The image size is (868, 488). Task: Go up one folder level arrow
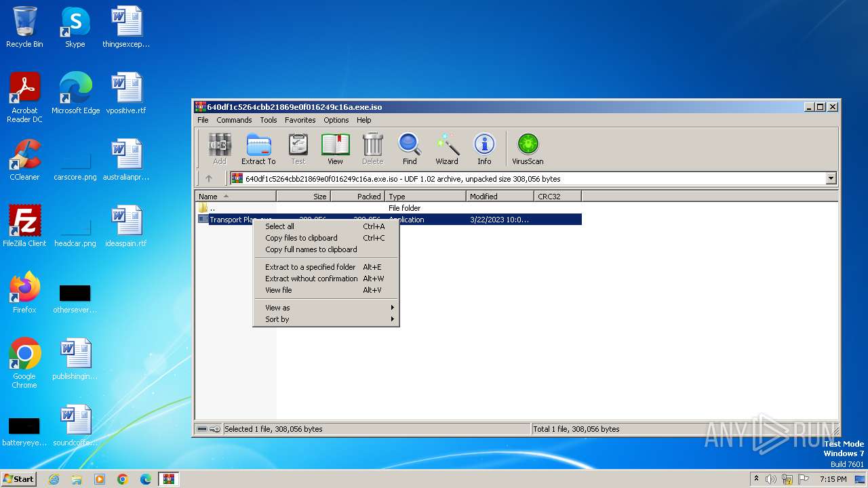click(x=209, y=179)
